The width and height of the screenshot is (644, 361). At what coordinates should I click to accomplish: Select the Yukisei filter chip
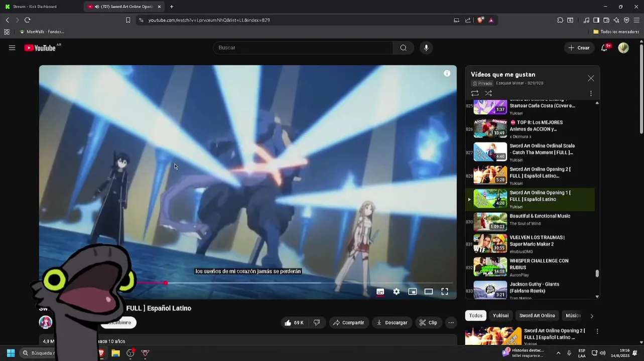click(500, 315)
